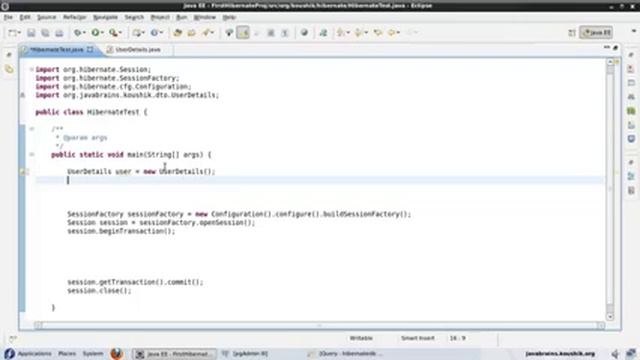Click the Print toolbar icon
This screenshot has height=360, width=640.
click(x=59, y=33)
